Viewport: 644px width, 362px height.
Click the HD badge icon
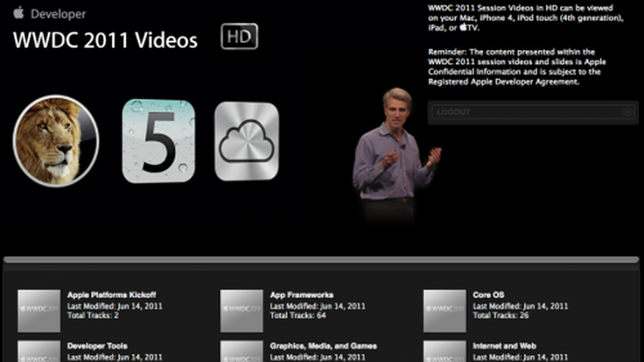point(239,37)
